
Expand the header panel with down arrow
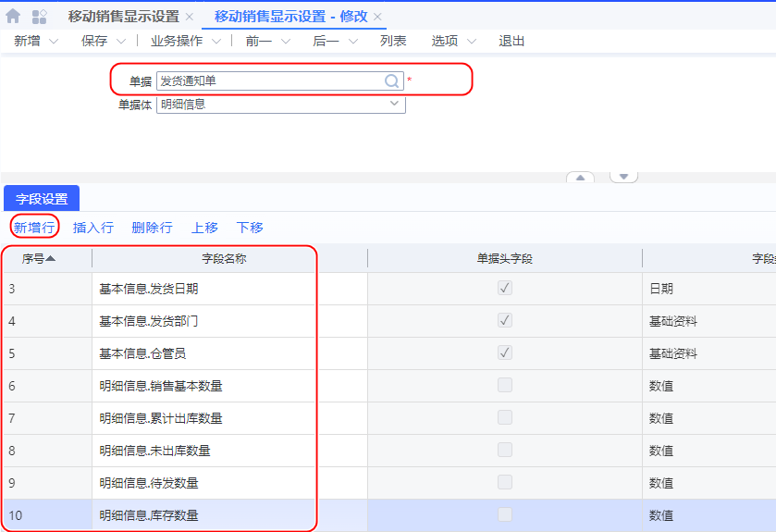click(x=623, y=177)
